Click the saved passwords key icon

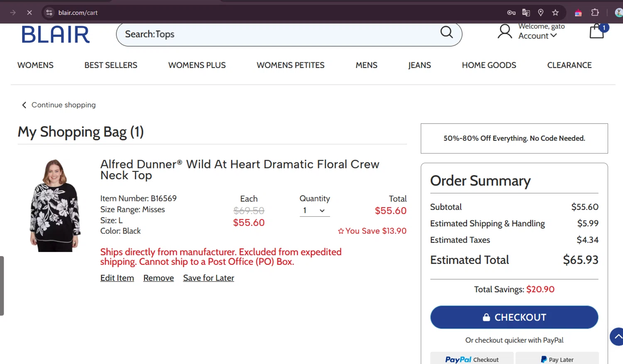point(511,12)
